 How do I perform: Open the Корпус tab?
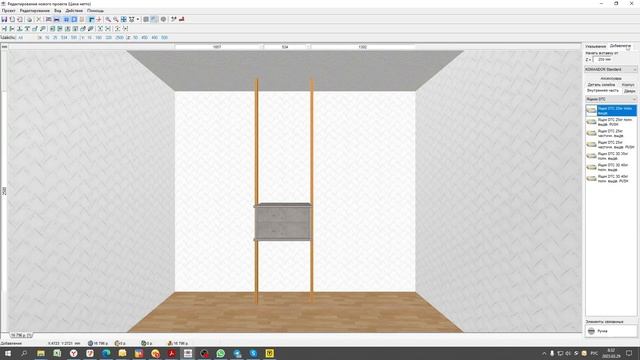(628, 84)
